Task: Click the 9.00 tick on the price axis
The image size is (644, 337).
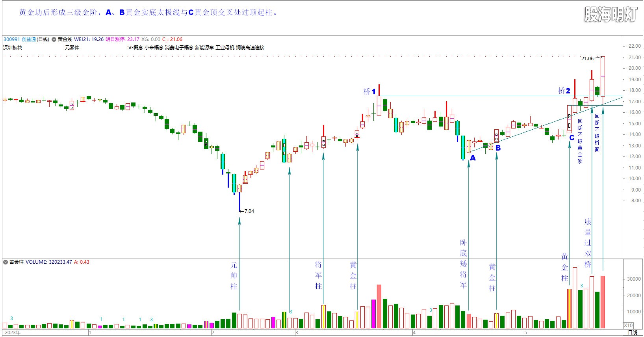Action: tap(636, 190)
